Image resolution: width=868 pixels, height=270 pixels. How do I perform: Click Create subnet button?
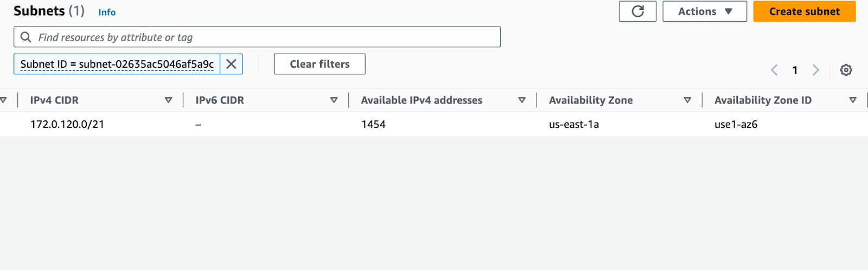(805, 11)
